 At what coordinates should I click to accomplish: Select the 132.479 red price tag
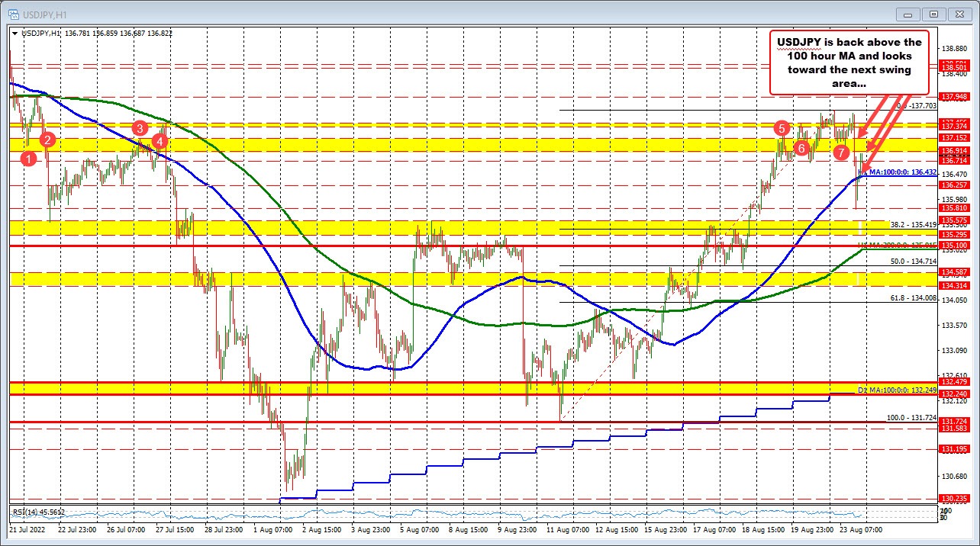[955, 381]
